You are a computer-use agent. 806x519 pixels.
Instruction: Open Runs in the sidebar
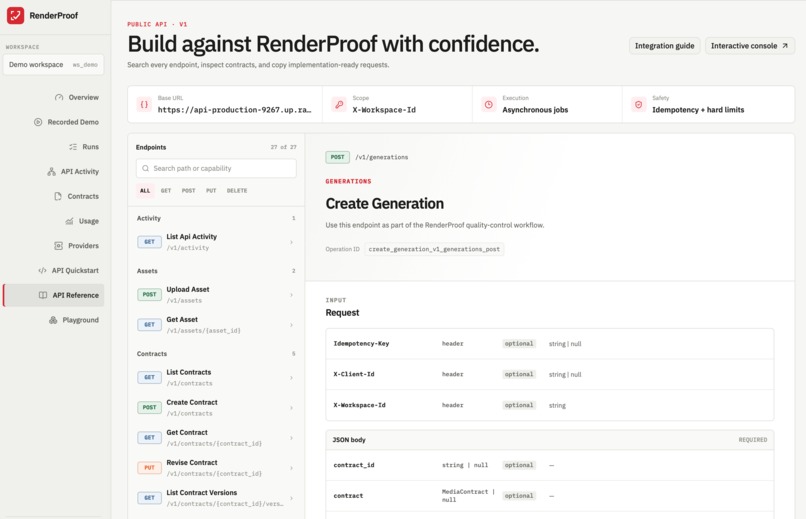pos(53,146)
